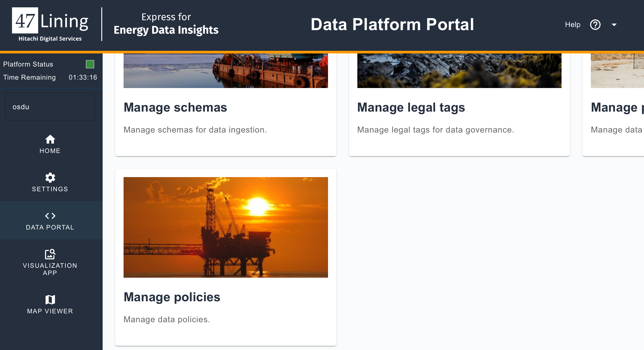Click the oil rig sunset thumbnail
644x350 pixels.
[226, 227]
